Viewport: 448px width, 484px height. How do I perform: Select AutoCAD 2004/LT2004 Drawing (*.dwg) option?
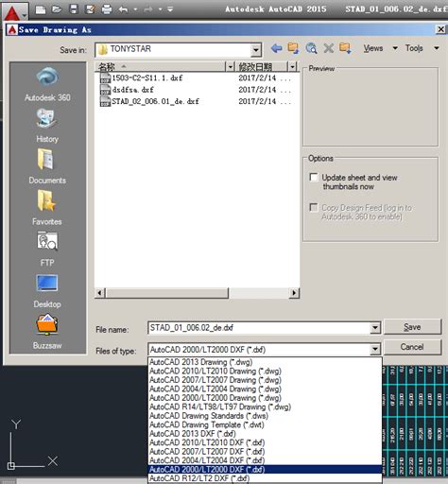(x=265, y=389)
